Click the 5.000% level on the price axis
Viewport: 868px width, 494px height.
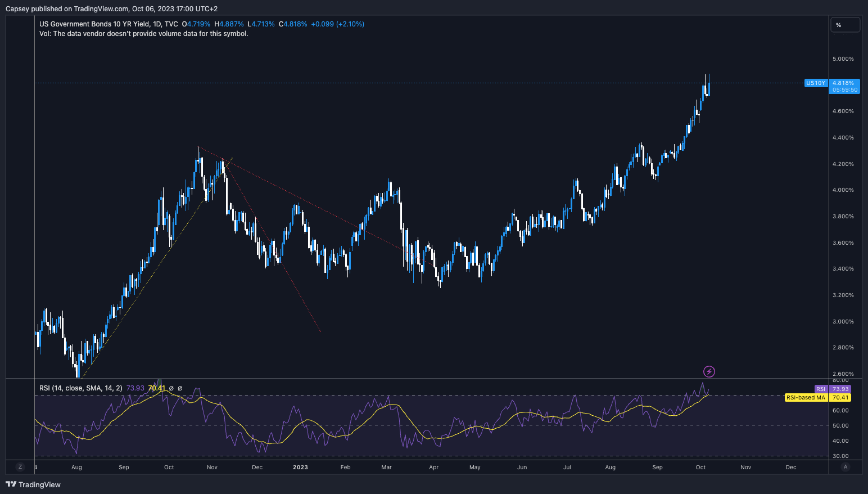coord(843,59)
